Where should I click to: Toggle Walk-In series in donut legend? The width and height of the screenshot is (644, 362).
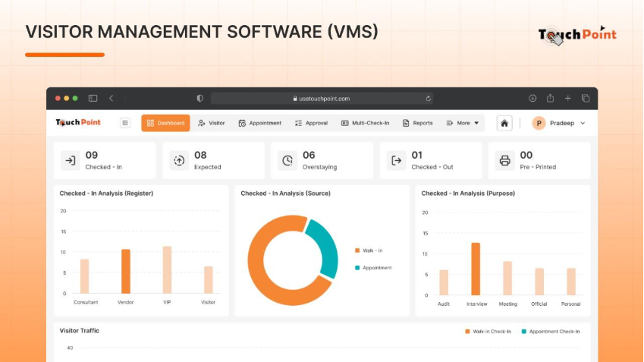[372, 250]
